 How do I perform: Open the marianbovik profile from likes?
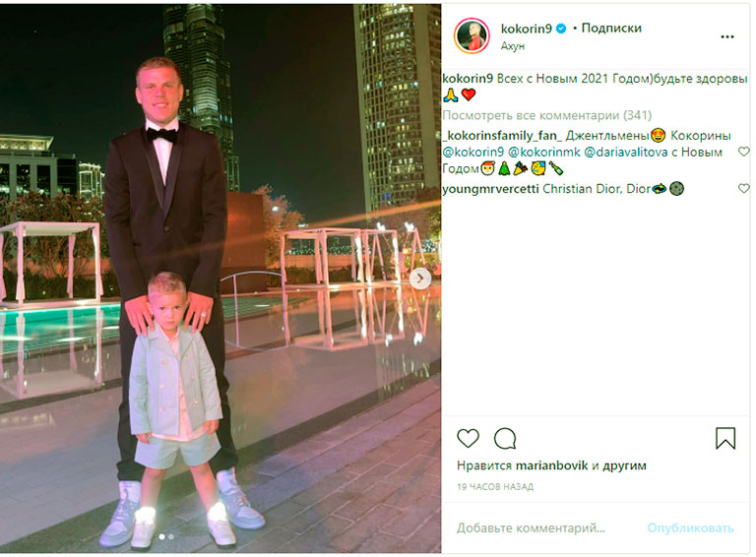click(x=551, y=465)
